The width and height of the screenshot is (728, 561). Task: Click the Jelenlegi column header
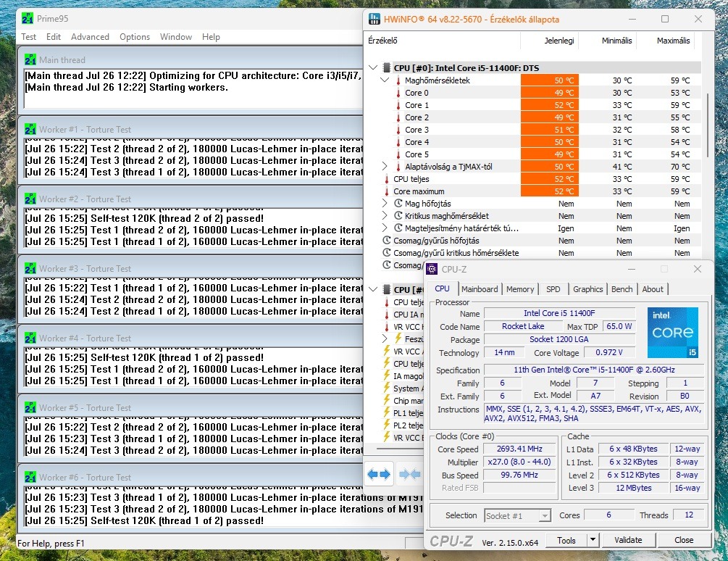(550, 41)
